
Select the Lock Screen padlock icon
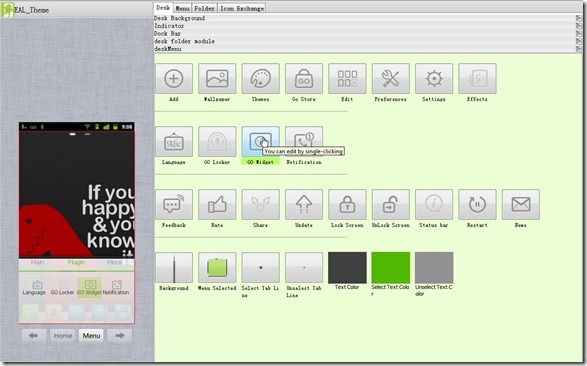click(x=347, y=204)
